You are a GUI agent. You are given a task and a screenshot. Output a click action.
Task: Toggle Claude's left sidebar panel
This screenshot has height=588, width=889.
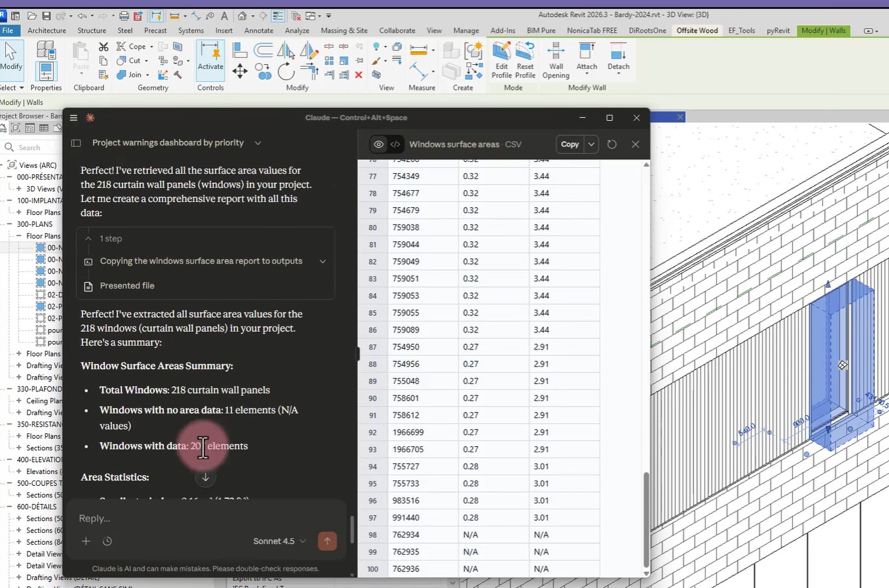(76, 143)
